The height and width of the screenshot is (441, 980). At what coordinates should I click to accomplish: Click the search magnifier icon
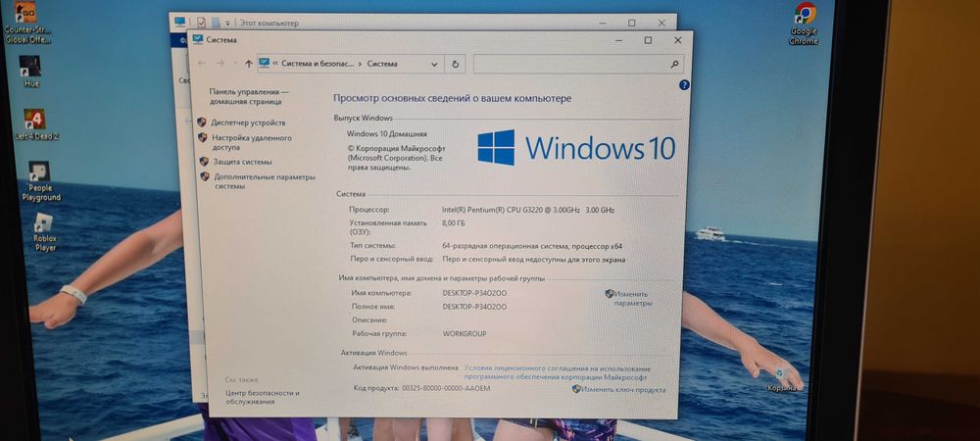[x=674, y=64]
